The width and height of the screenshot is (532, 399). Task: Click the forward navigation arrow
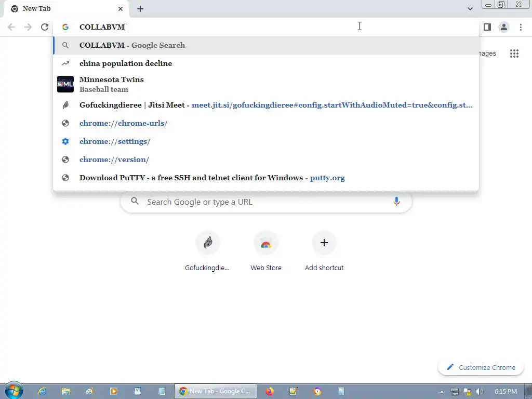[28, 27]
